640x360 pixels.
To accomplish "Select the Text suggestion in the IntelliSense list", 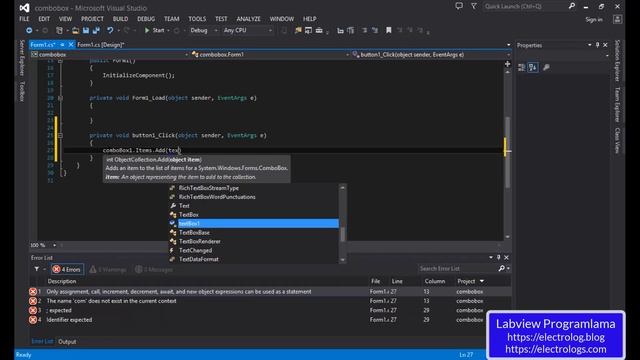I will point(253,206).
